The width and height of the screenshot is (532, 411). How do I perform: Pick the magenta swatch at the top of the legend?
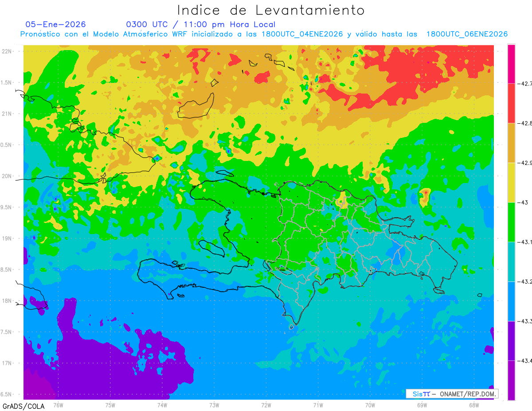click(x=511, y=64)
